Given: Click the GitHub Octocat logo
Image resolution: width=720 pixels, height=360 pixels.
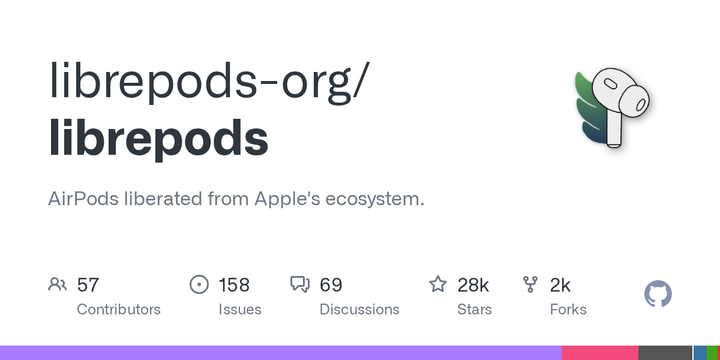Looking at the screenshot, I should pos(658,294).
